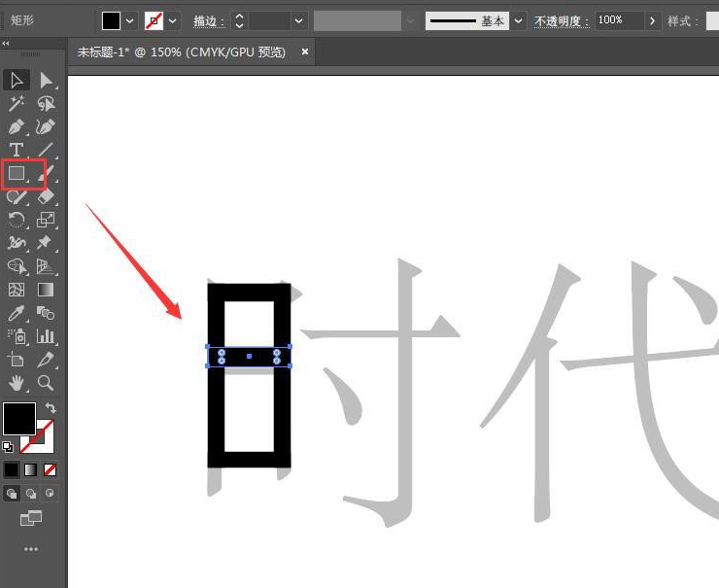Expand the opacity slider arrow
719x588 pixels.
point(653,21)
